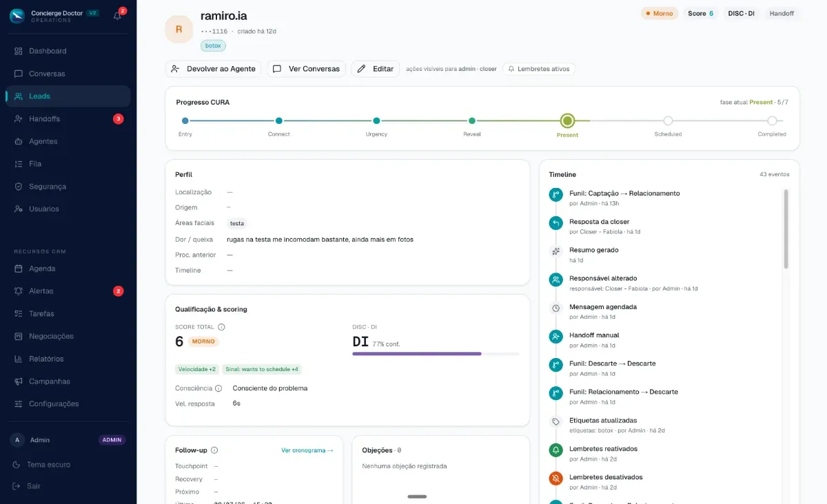Click the botox tag

(x=214, y=45)
